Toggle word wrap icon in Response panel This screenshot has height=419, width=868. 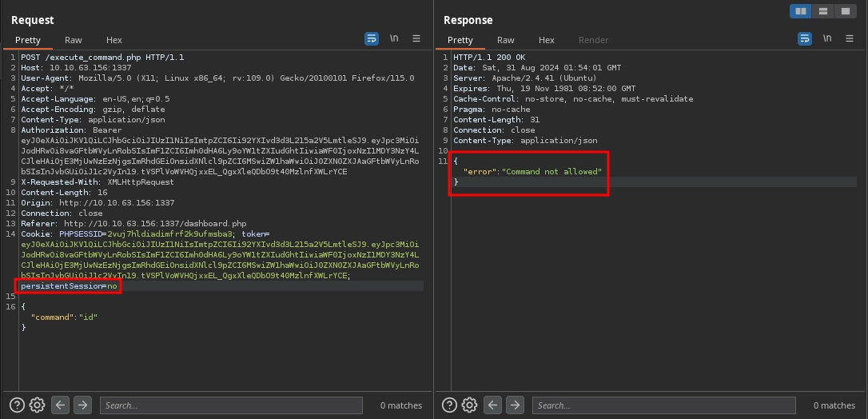805,38
